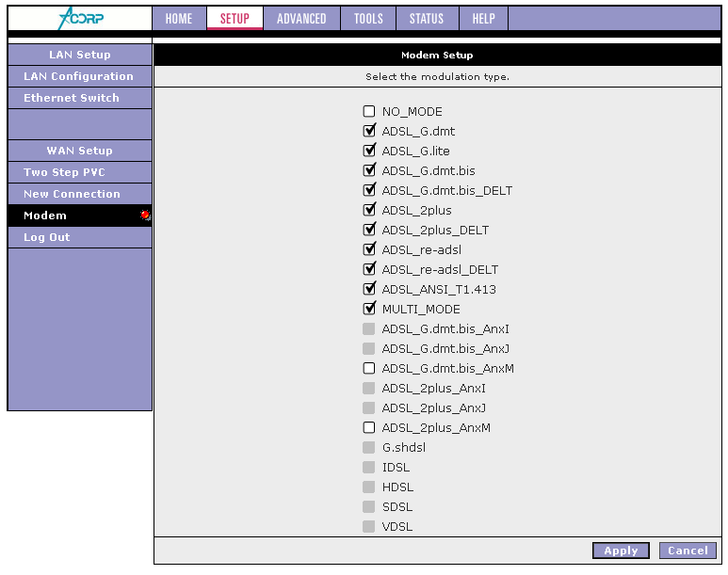The image size is (728, 575).
Task: Open the STATUS tab
Action: (428, 19)
